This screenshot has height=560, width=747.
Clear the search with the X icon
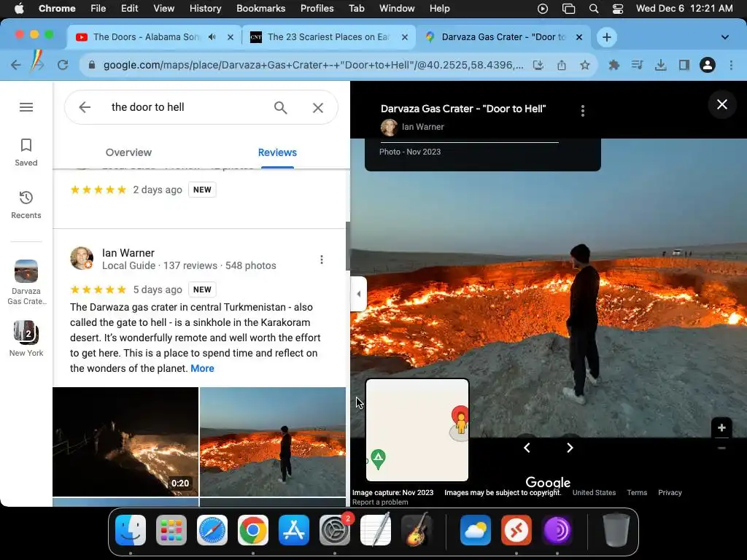tap(318, 108)
